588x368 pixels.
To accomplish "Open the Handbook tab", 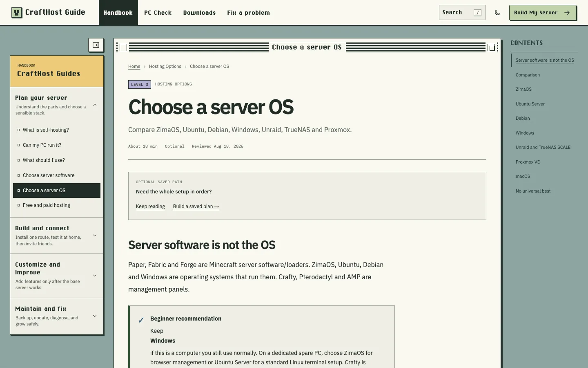I will (118, 13).
